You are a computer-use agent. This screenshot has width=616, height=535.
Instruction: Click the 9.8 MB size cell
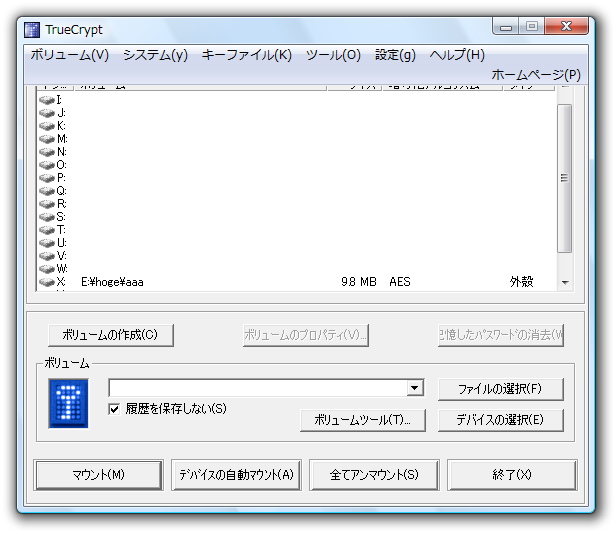pyautogui.click(x=359, y=282)
